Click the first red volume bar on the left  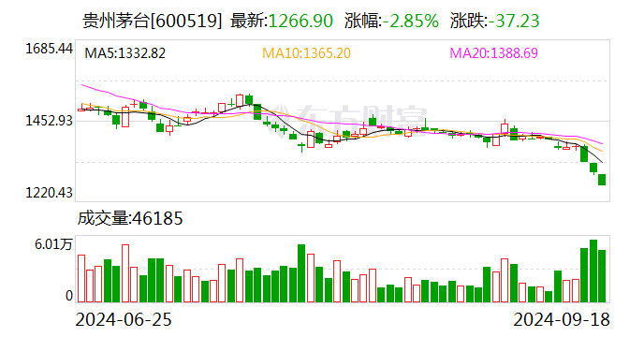(81, 279)
